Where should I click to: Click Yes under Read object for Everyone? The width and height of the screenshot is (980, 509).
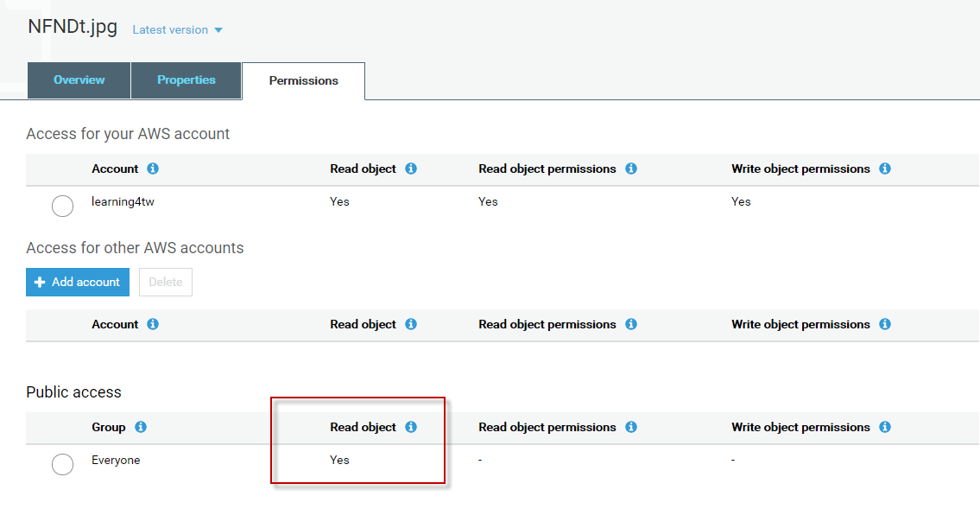coord(340,460)
